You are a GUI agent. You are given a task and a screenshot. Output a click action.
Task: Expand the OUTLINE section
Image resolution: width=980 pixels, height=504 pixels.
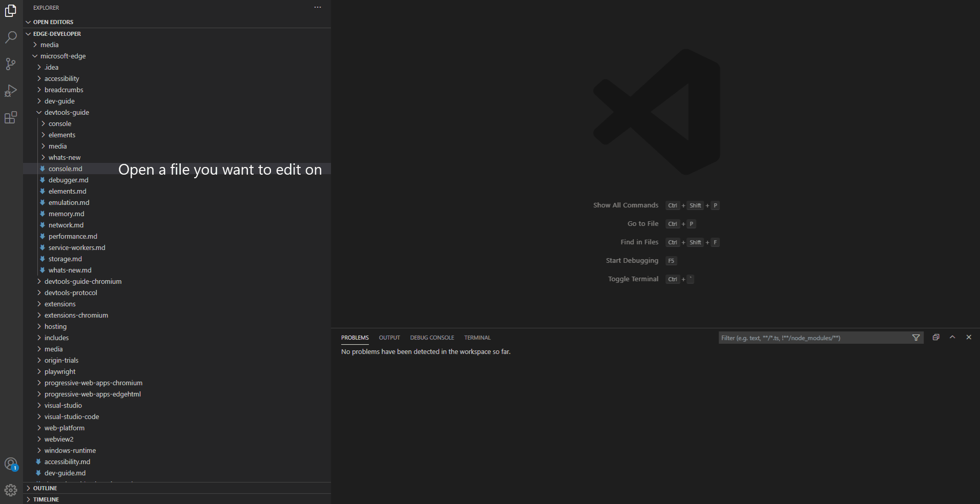(x=45, y=488)
